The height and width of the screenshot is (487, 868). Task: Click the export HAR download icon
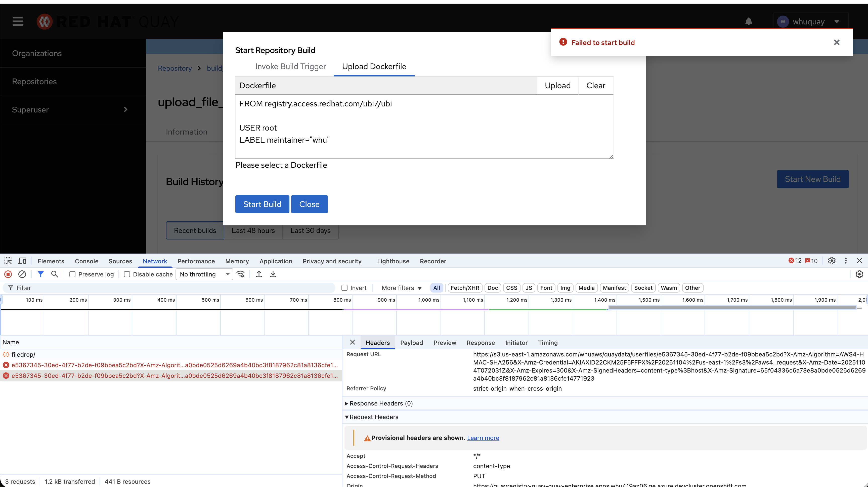point(273,274)
